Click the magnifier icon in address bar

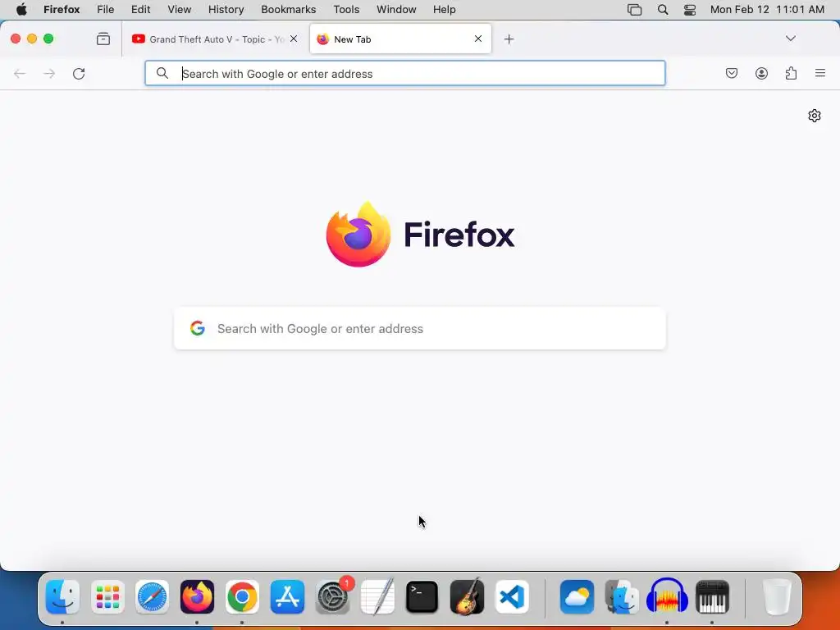tap(162, 73)
